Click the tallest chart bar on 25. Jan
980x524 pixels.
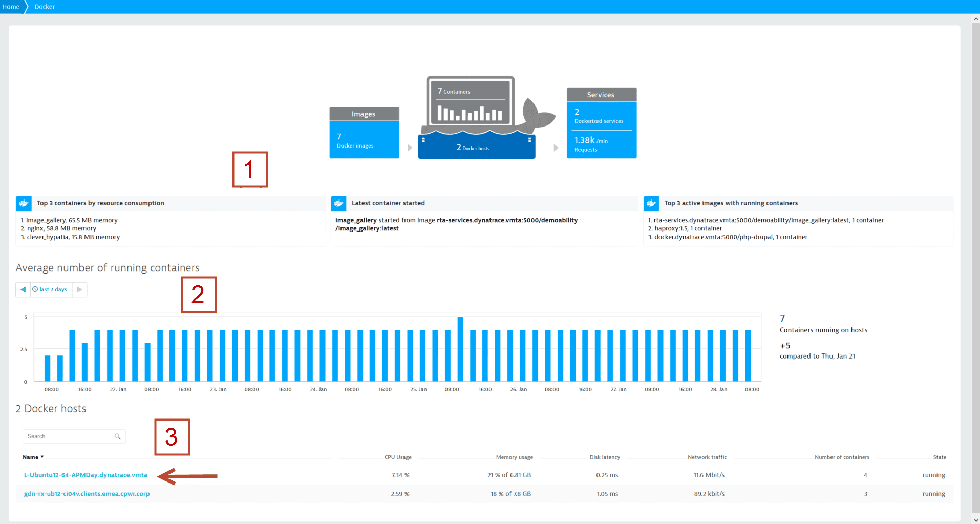pyautogui.click(x=460, y=349)
